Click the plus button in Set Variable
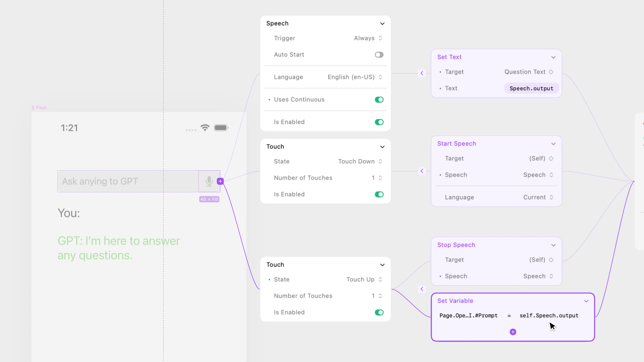The height and width of the screenshot is (362, 644). (513, 332)
